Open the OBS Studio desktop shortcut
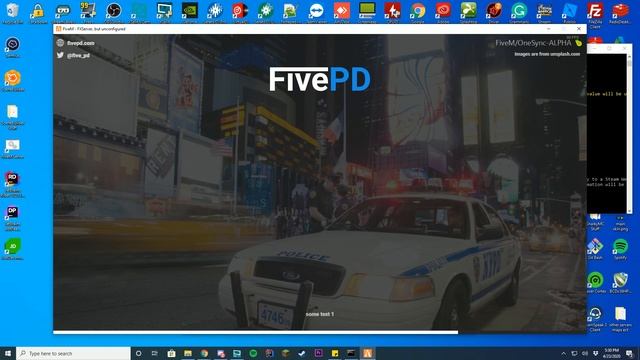Image resolution: width=640 pixels, height=360 pixels. coord(113,11)
